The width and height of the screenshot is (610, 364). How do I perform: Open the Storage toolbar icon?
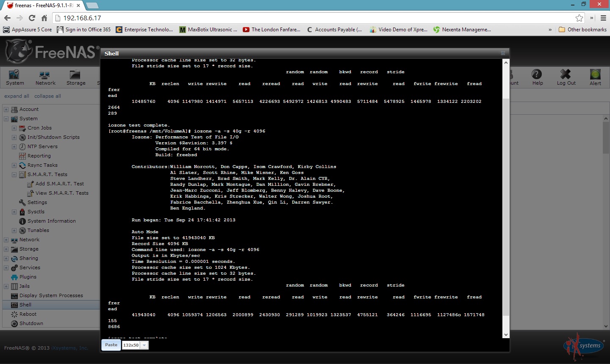point(76,77)
